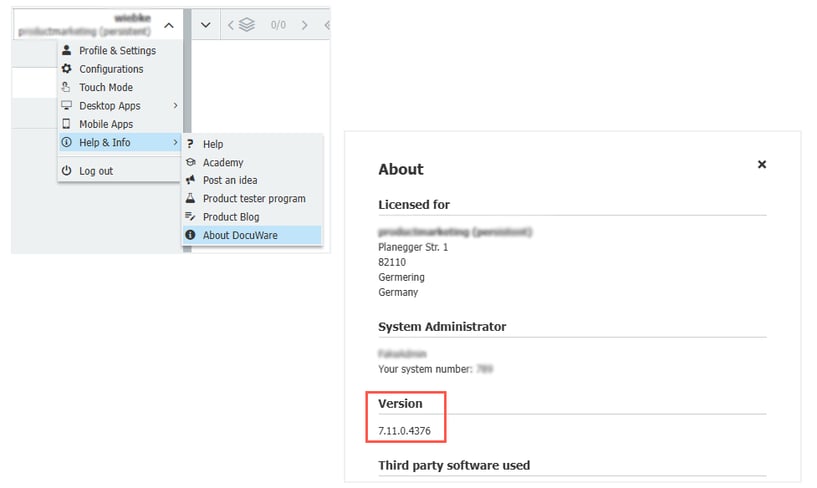Go to previous document in stack

[231, 25]
